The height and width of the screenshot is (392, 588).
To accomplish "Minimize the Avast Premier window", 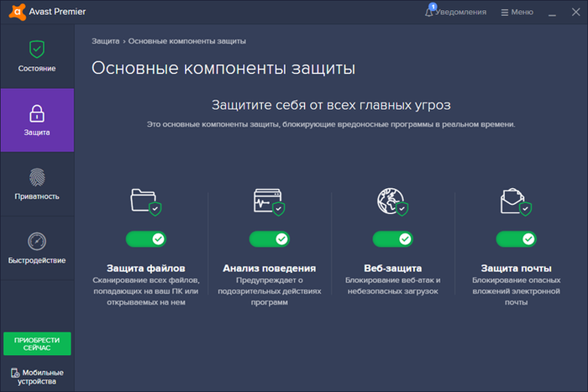I will 552,13.
